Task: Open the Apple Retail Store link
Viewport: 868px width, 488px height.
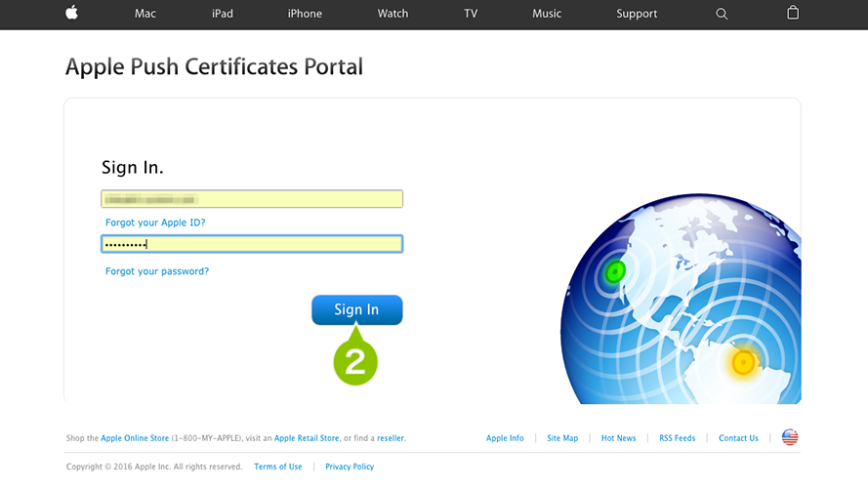Action: (307, 438)
